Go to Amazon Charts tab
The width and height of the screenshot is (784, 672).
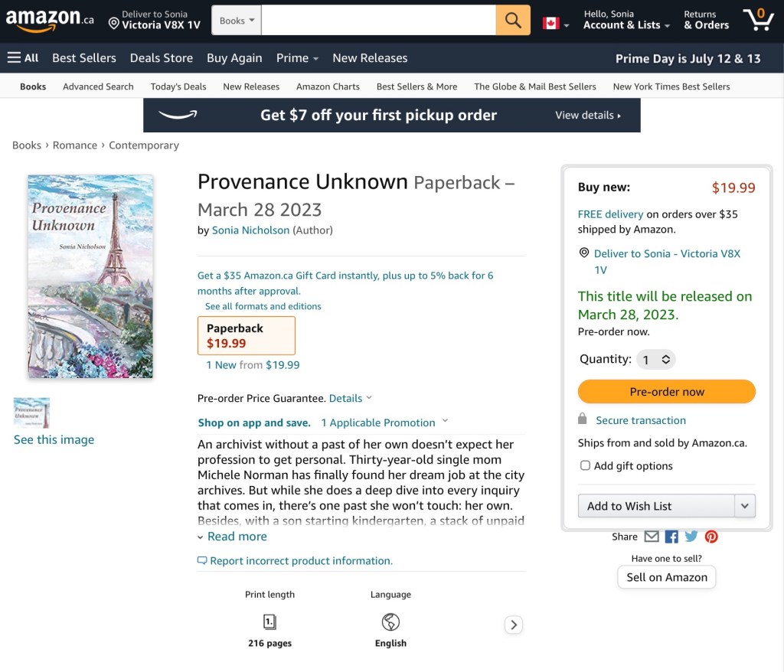328,86
